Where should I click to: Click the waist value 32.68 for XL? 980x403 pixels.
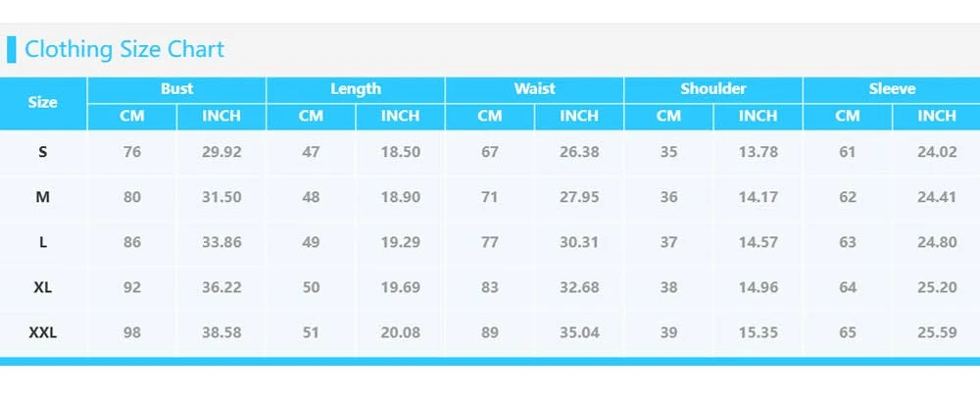(579, 287)
